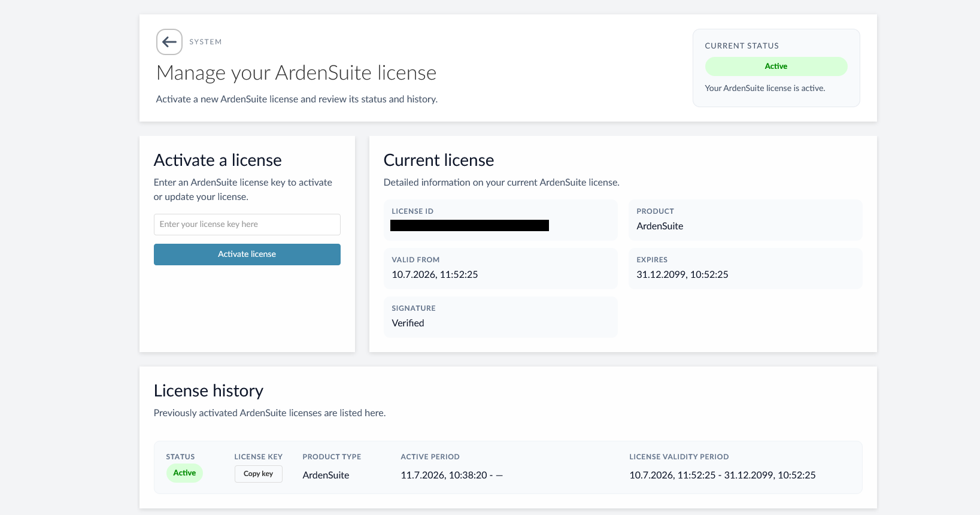Click the 'Your ArdenSuite license is active.' message
Viewport: 980px width, 515px height.
765,88
